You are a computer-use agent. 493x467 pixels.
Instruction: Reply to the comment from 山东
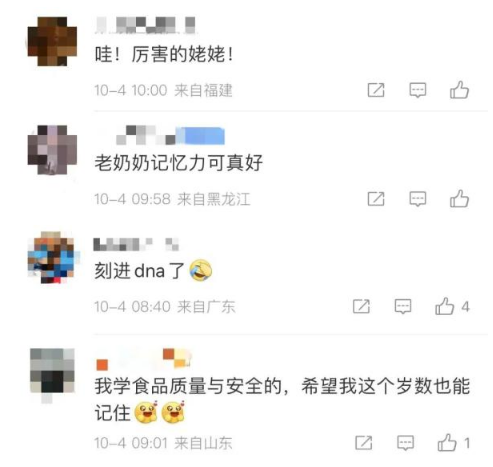click(x=405, y=443)
